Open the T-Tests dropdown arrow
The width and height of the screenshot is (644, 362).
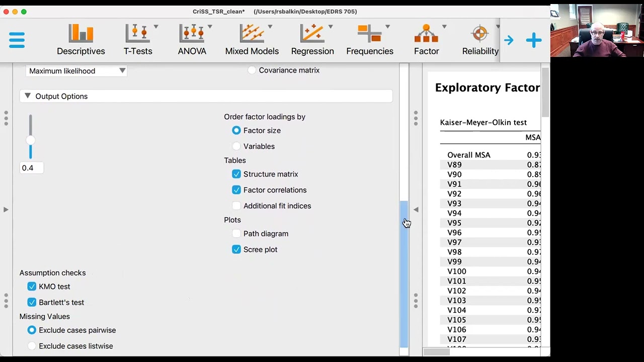pos(156,27)
